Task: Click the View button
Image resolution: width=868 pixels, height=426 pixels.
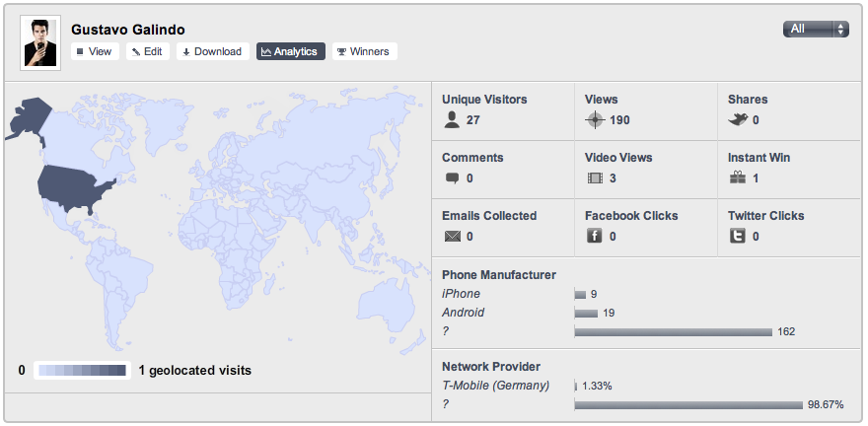Action: click(x=95, y=51)
